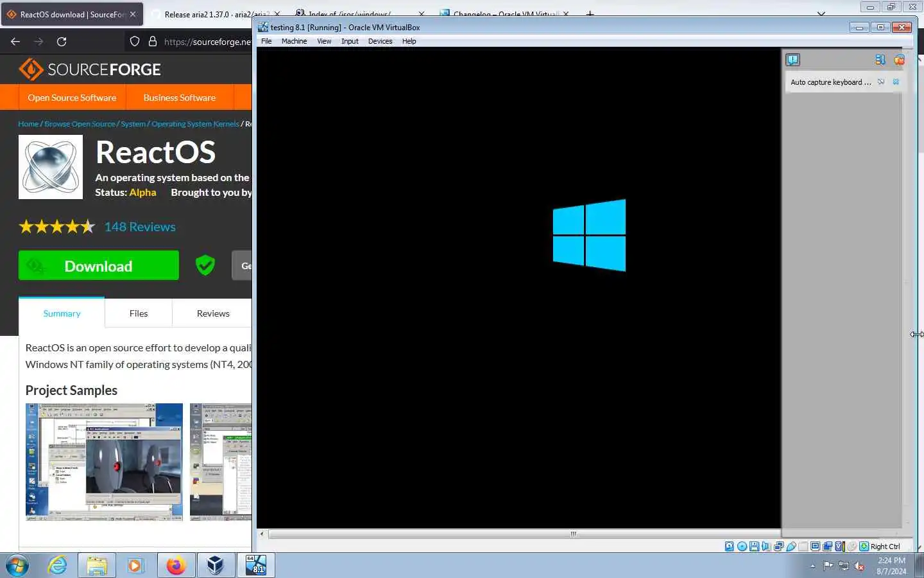Image resolution: width=924 pixels, height=578 pixels.
Task: Follow the Home breadcrumb link
Action: click(x=28, y=124)
